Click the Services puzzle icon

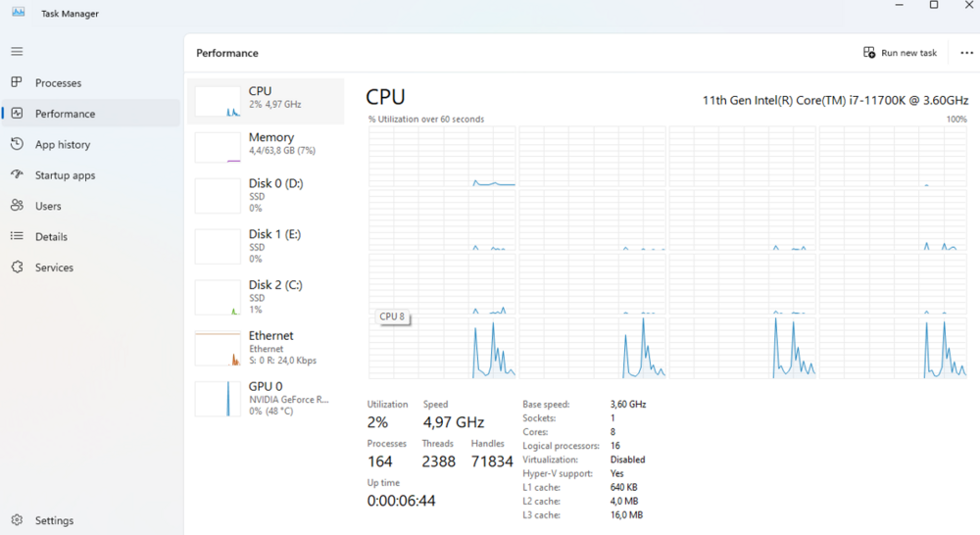(x=17, y=267)
